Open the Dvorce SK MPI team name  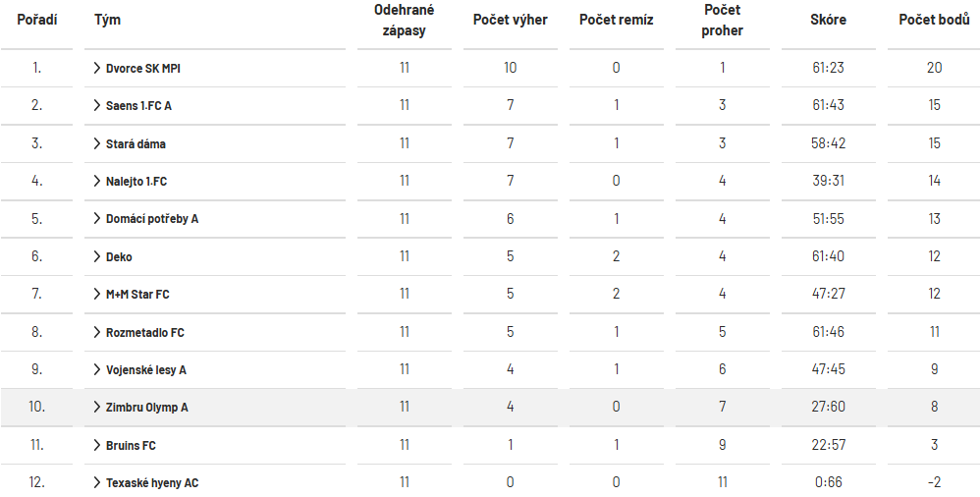tap(142, 68)
